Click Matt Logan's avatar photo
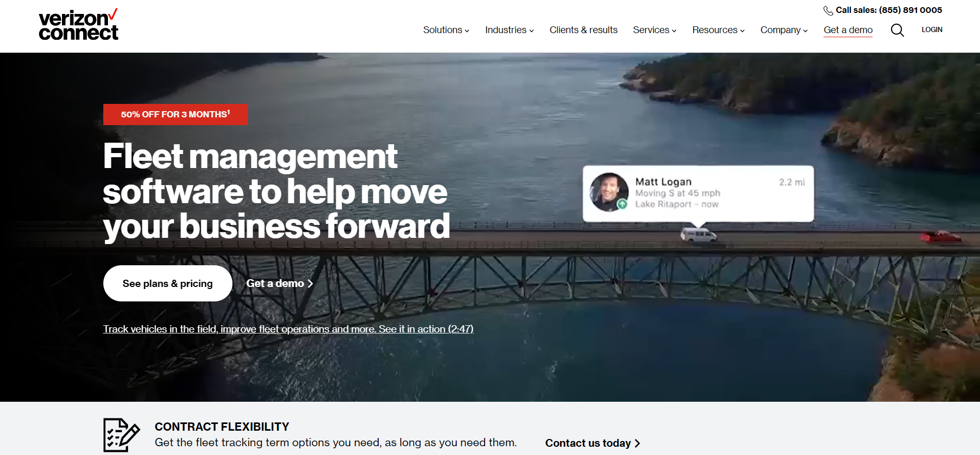This screenshot has height=455, width=980. coord(609,192)
